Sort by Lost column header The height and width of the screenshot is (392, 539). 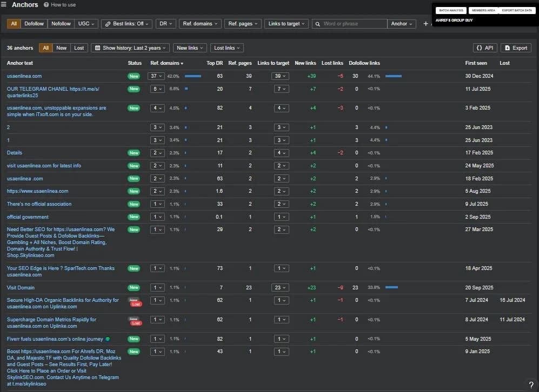coord(504,63)
